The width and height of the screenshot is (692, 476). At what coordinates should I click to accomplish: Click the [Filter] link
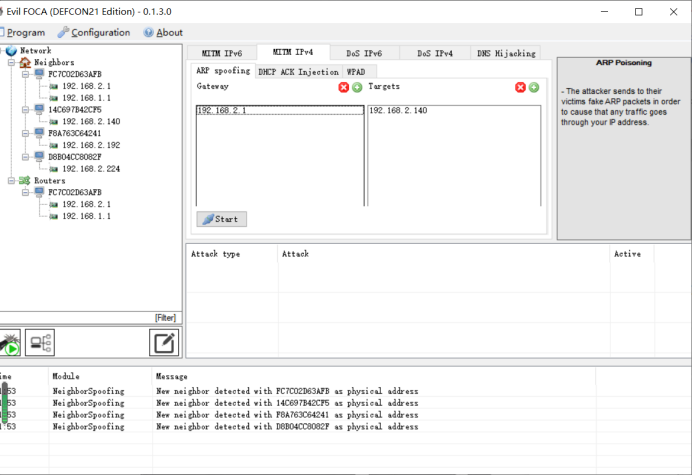pyautogui.click(x=165, y=318)
